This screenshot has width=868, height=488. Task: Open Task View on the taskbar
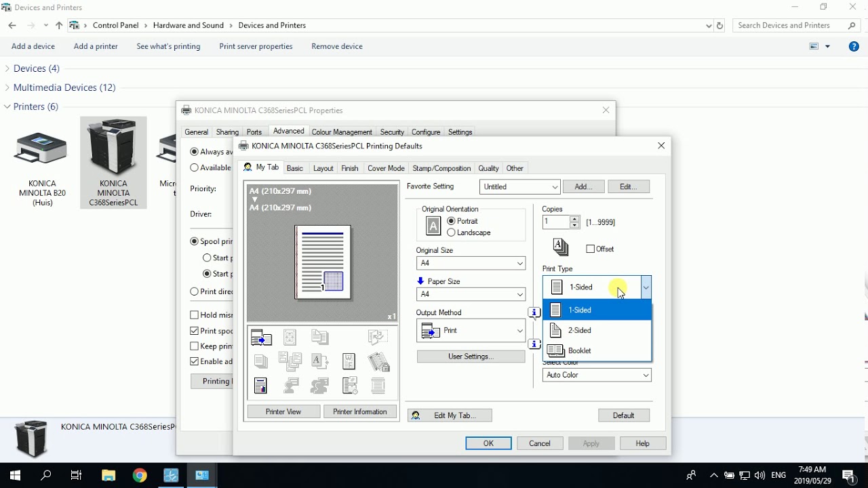tap(77, 475)
